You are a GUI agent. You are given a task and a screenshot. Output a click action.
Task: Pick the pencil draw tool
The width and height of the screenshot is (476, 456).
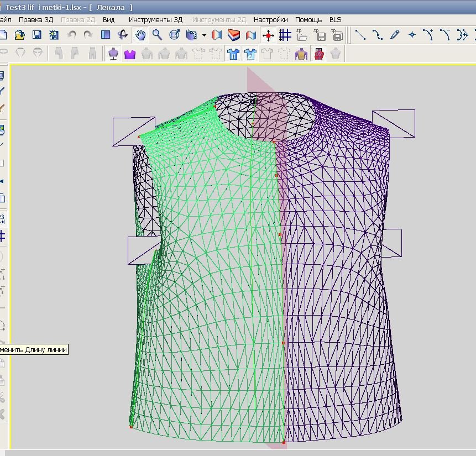(395, 35)
